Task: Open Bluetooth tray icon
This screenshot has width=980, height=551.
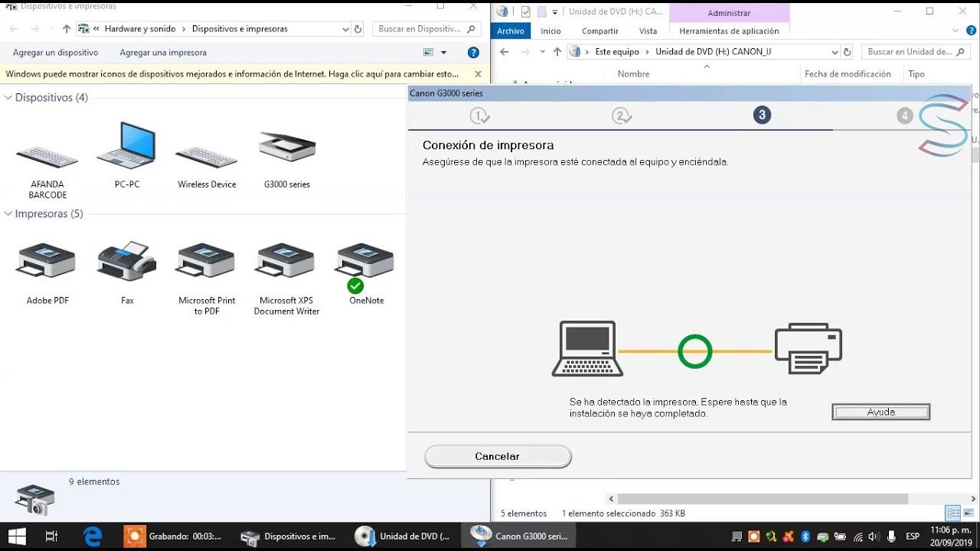Action: [805, 536]
